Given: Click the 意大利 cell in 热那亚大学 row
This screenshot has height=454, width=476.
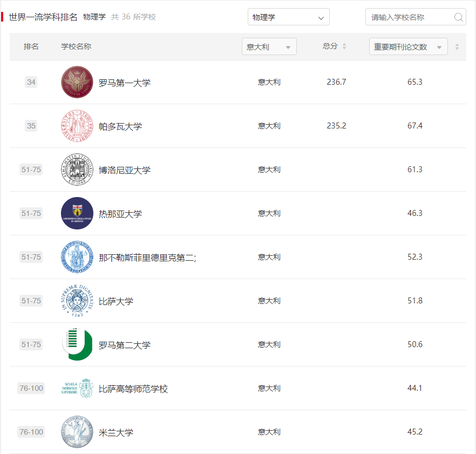Looking at the screenshot, I should 269,213.
